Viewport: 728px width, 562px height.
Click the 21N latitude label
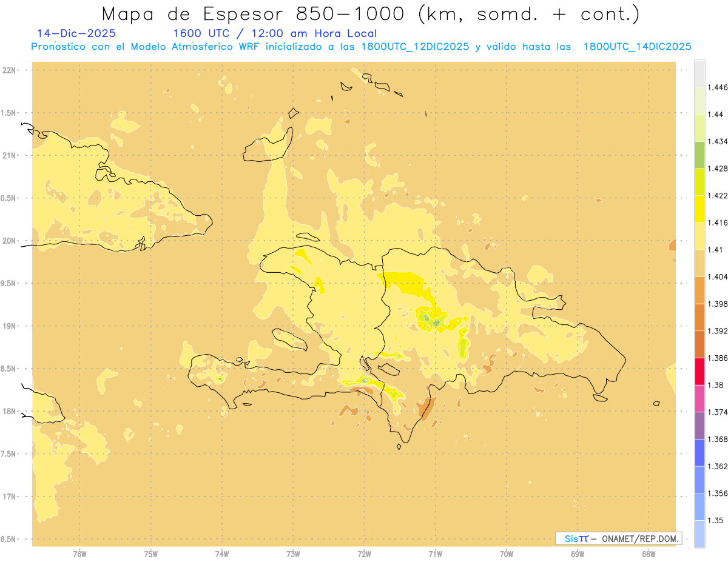click(x=10, y=155)
